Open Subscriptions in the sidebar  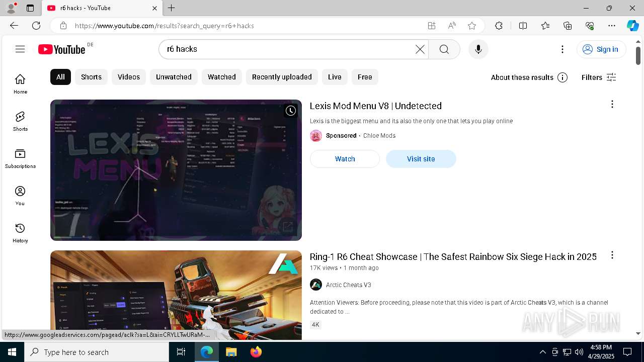[20, 158]
